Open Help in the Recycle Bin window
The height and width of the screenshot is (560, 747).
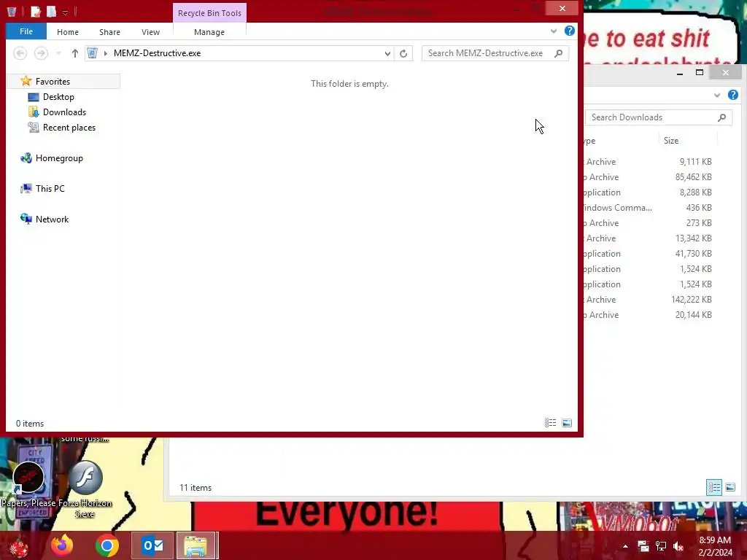click(569, 31)
